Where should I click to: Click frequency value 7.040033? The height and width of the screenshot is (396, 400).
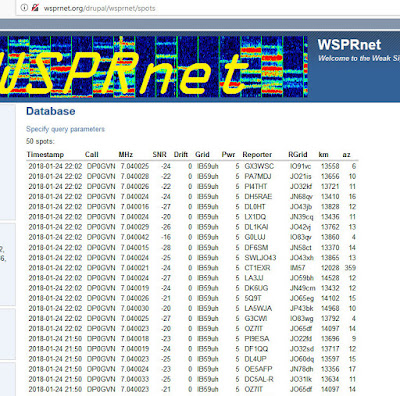point(135,379)
